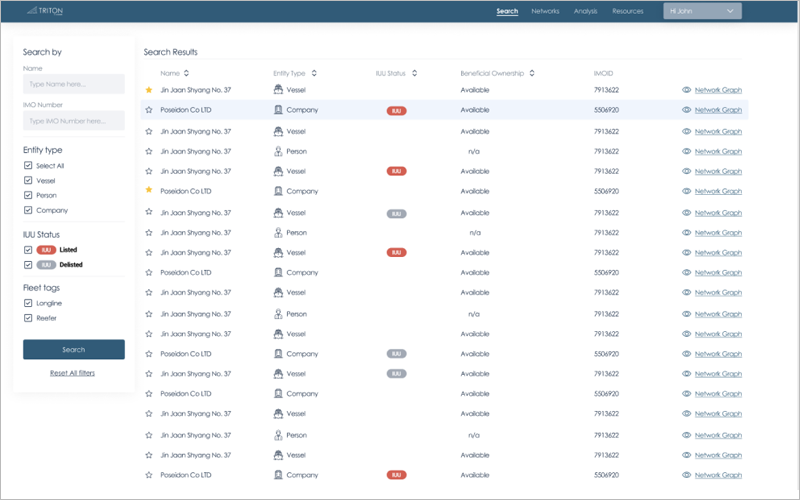Disable the Longline fleet tag checkbox

click(28, 303)
